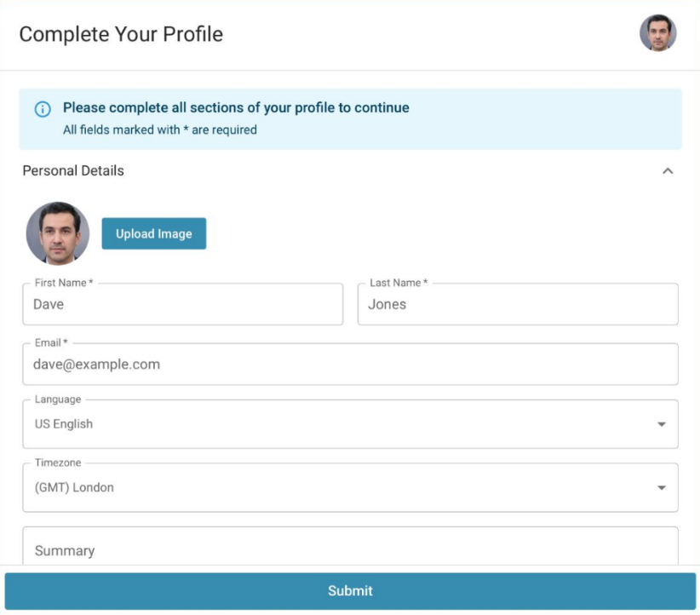Click the Timezone dropdown arrow
The height and width of the screenshot is (615, 700).
661,488
